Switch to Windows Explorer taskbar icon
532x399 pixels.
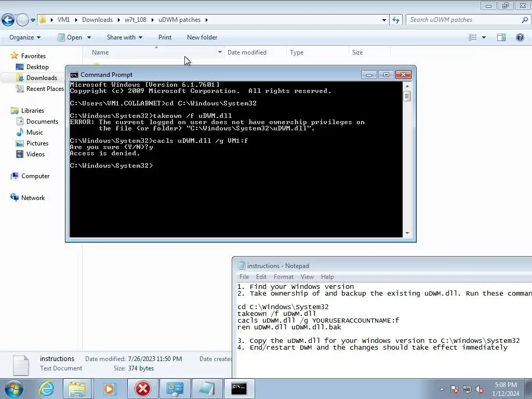77,389
